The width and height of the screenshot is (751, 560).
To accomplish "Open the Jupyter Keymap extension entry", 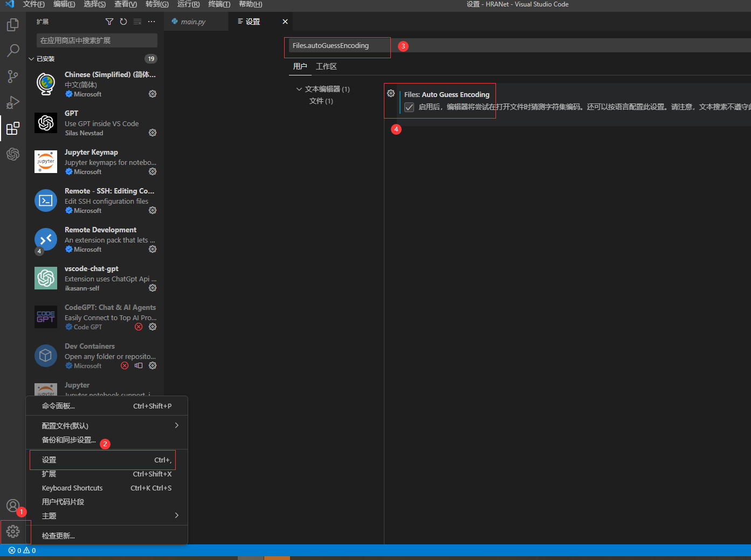I will (95, 162).
